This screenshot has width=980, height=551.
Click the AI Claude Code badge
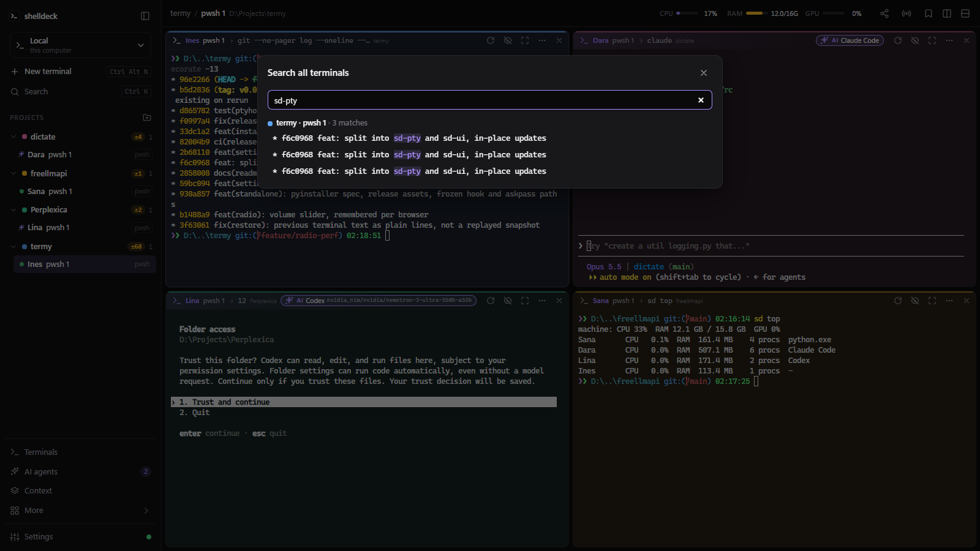tap(850, 40)
